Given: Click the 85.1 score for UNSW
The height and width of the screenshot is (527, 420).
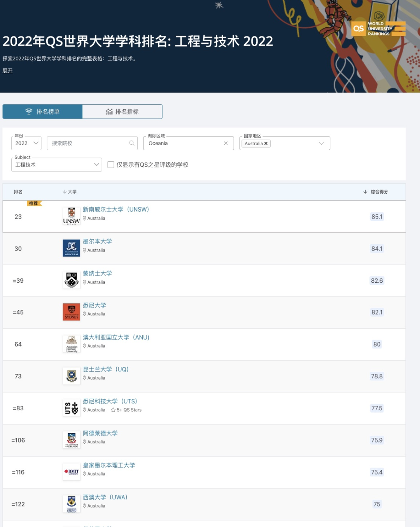Looking at the screenshot, I should [377, 217].
